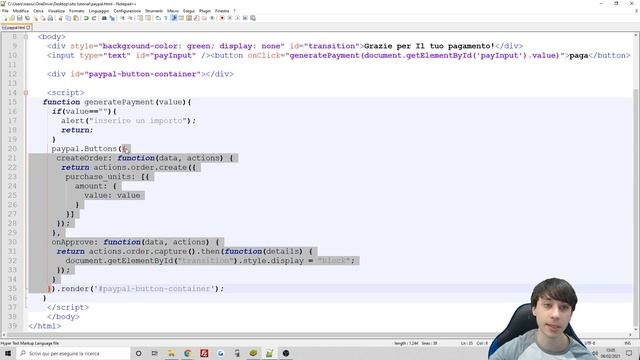The height and width of the screenshot is (360, 640).
Task: Collapse the script fold marker on line 14
Action: click(25, 93)
